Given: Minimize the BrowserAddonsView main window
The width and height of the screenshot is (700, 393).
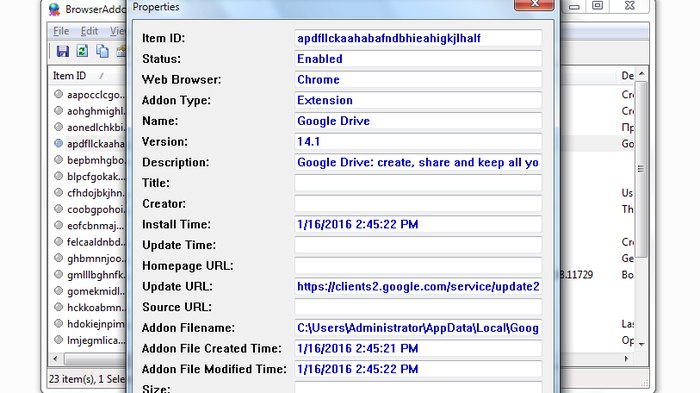Looking at the screenshot, I should (x=574, y=6).
